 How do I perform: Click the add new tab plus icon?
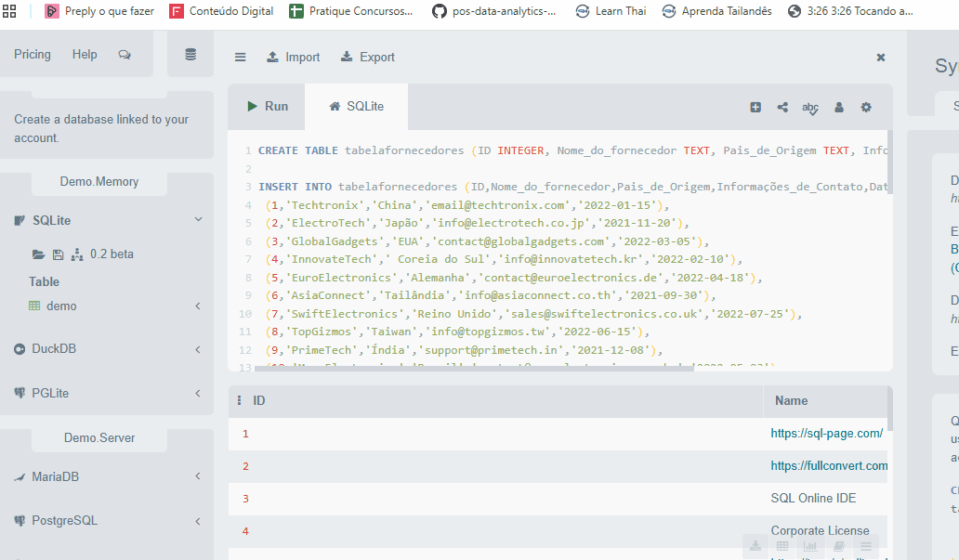click(755, 107)
